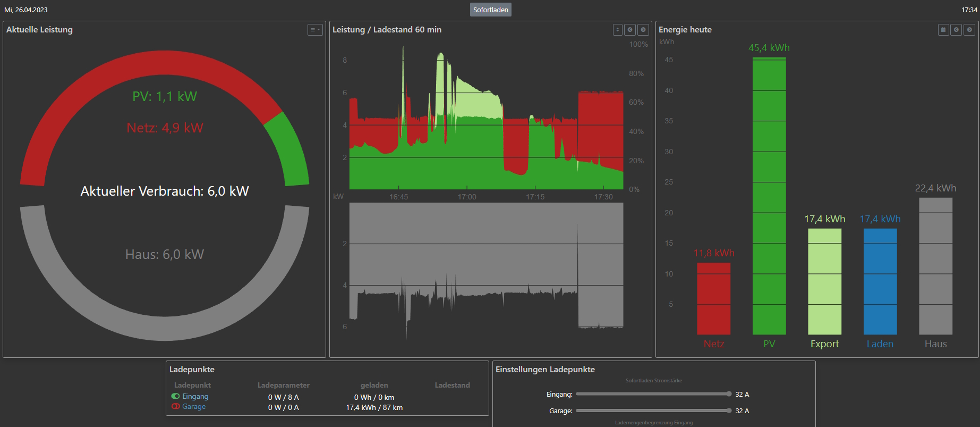Click the Eingang current strength slider

(653, 394)
